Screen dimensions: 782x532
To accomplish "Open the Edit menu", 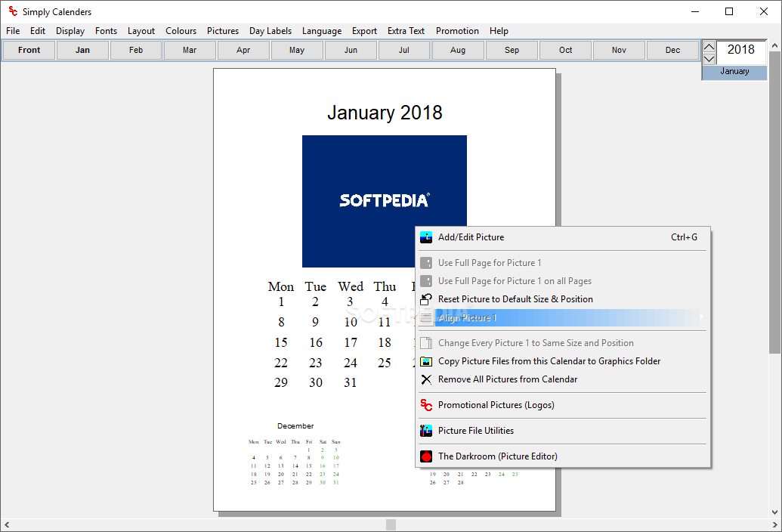I will click(x=38, y=31).
